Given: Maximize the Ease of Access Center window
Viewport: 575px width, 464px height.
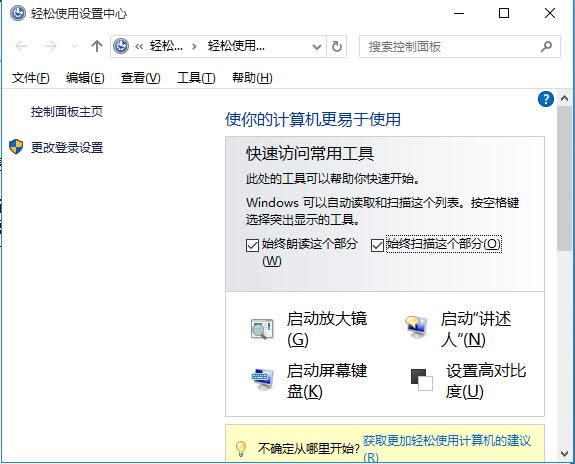Looking at the screenshot, I should (x=504, y=14).
